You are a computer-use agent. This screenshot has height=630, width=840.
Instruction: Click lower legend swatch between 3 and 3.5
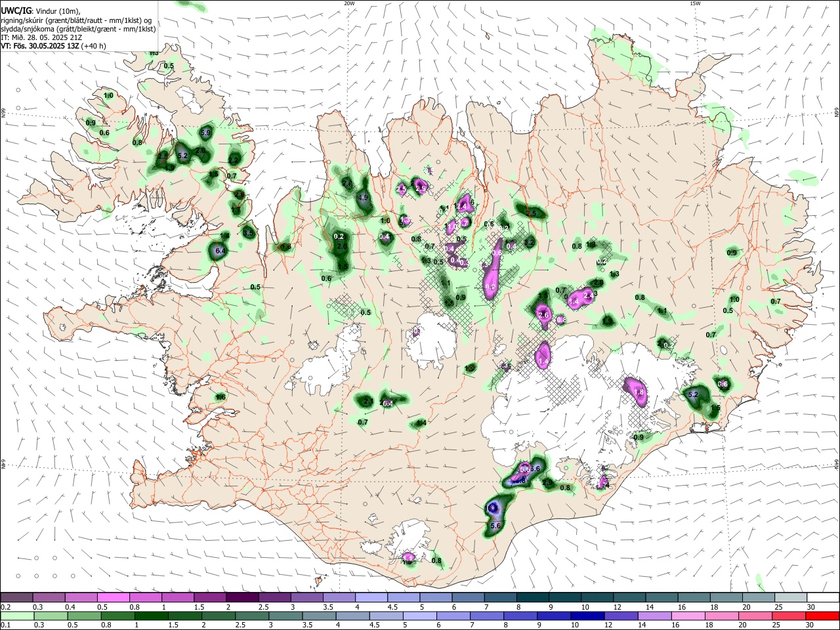pos(285,616)
